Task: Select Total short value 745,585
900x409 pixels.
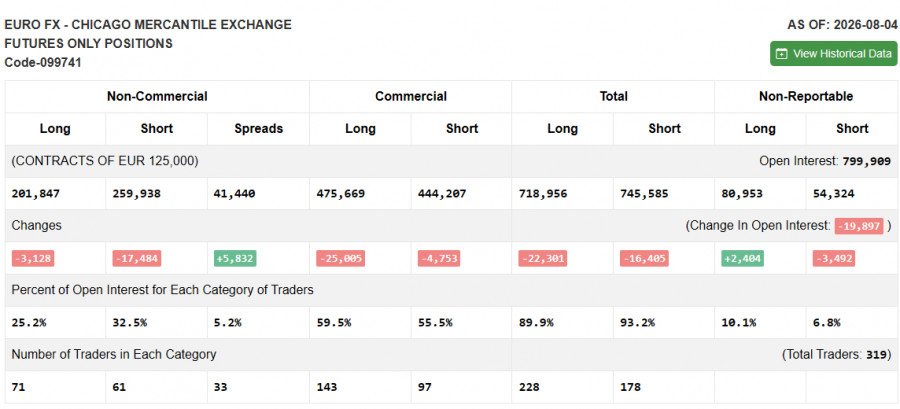Action: coord(644,194)
